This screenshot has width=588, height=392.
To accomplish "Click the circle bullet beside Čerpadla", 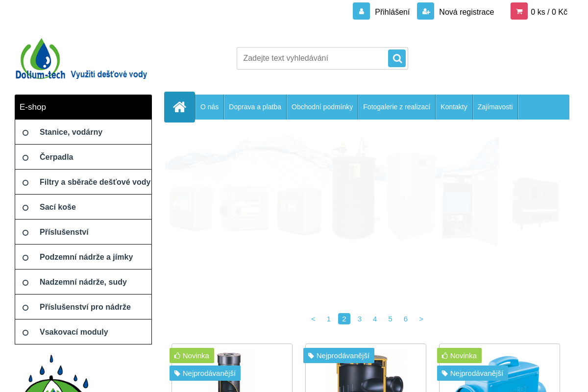I will [x=25, y=158].
